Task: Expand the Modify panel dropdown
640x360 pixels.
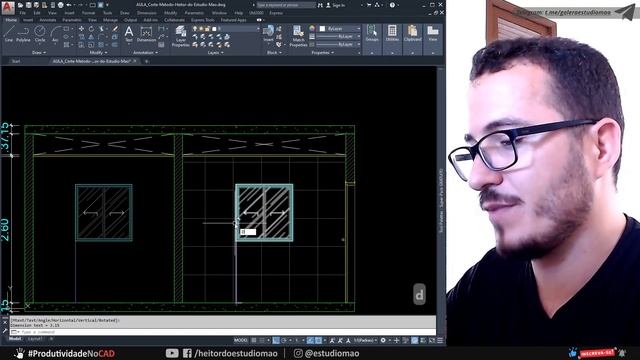Action: pyautogui.click(x=98, y=53)
